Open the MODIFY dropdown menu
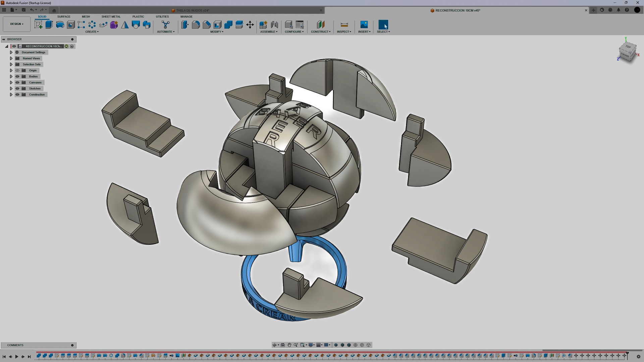Viewport: 644px width, 362px height. click(217, 32)
